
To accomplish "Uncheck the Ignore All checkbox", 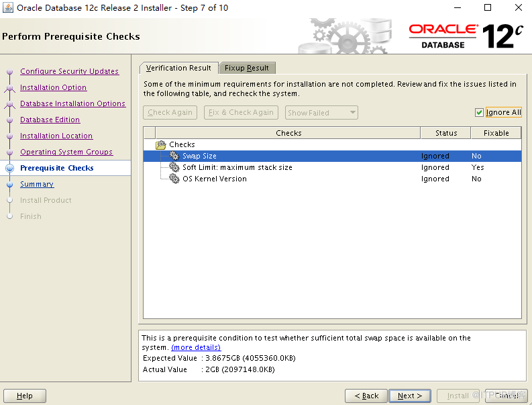I will click(479, 112).
